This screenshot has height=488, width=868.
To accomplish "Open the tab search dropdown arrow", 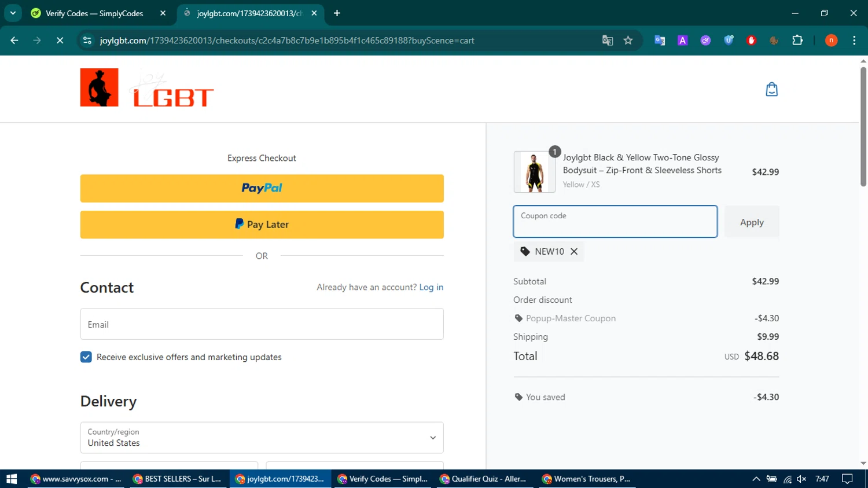I will click(x=13, y=13).
